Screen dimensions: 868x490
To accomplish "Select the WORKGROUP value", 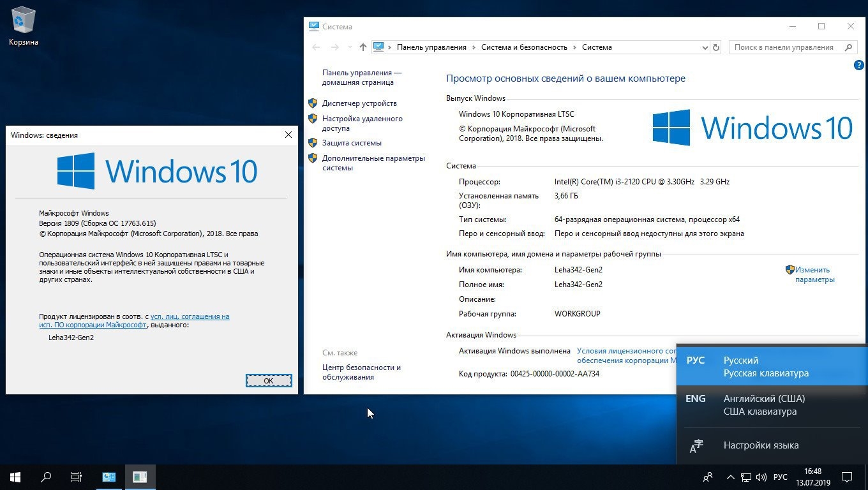I will (x=578, y=314).
